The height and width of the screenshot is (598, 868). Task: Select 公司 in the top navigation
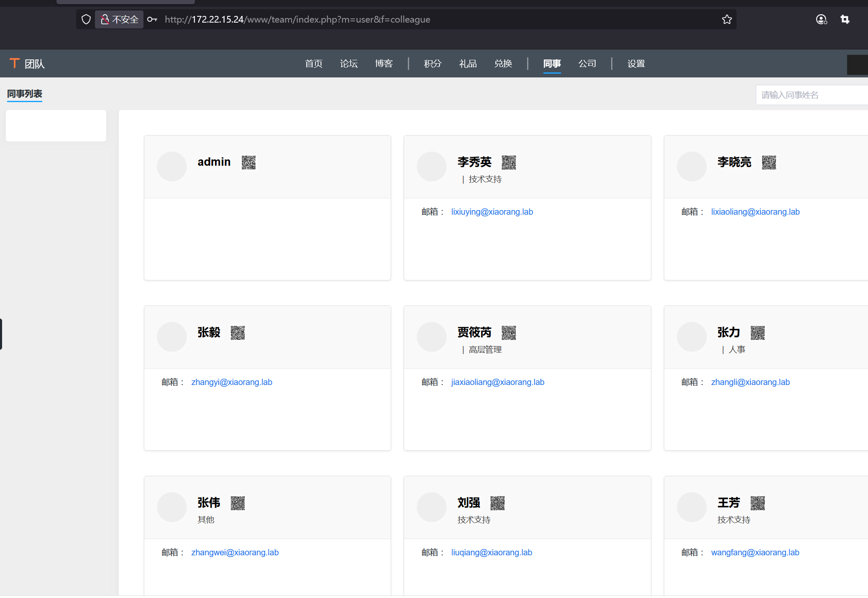(x=587, y=64)
